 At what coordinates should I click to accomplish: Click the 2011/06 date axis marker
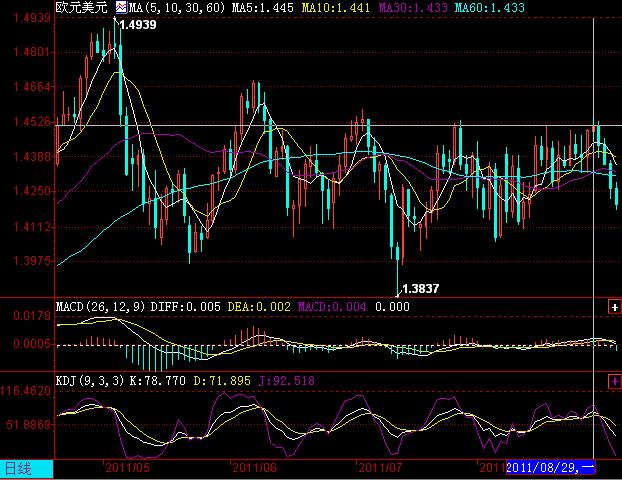(254, 468)
